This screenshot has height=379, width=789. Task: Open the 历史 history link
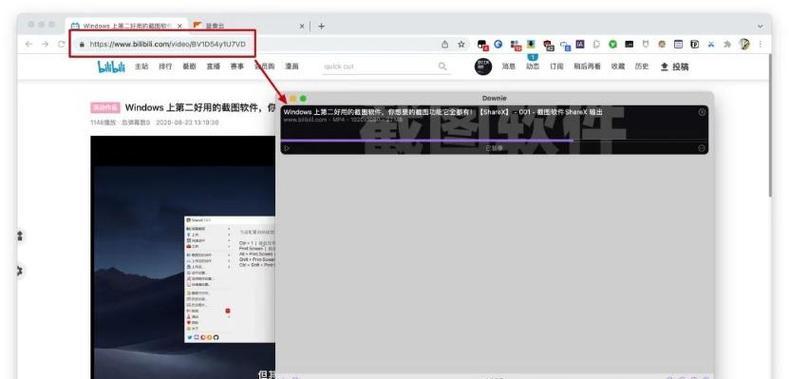pos(642,66)
